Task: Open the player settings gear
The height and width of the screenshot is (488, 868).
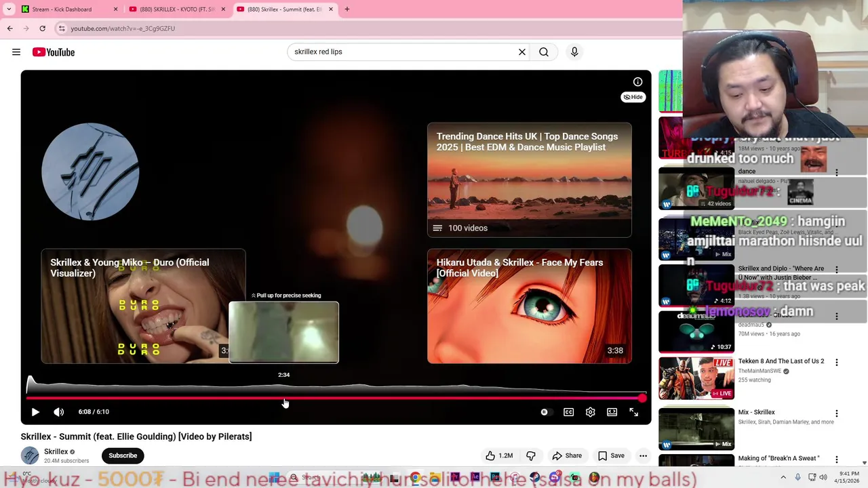Action: point(590,411)
